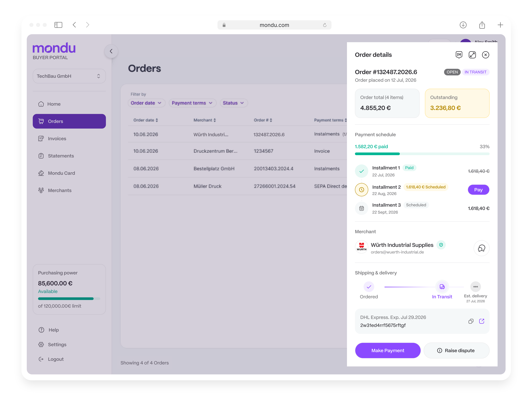Viewport: 532px width, 396px height.
Task: Click Installment 1 paid checkmark icon
Action: pyautogui.click(x=361, y=171)
